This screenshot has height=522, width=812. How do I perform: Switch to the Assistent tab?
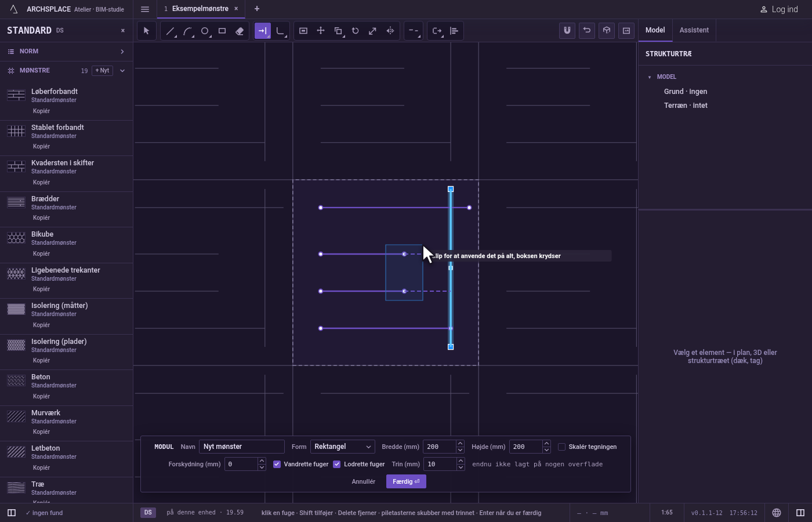(694, 30)
